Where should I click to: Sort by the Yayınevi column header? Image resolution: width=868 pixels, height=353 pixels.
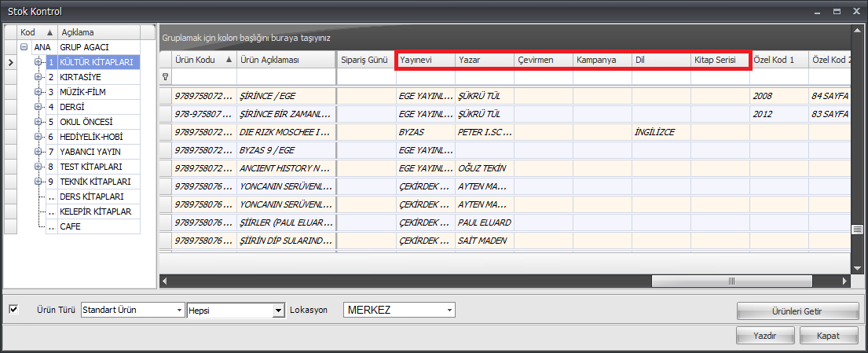425,60
